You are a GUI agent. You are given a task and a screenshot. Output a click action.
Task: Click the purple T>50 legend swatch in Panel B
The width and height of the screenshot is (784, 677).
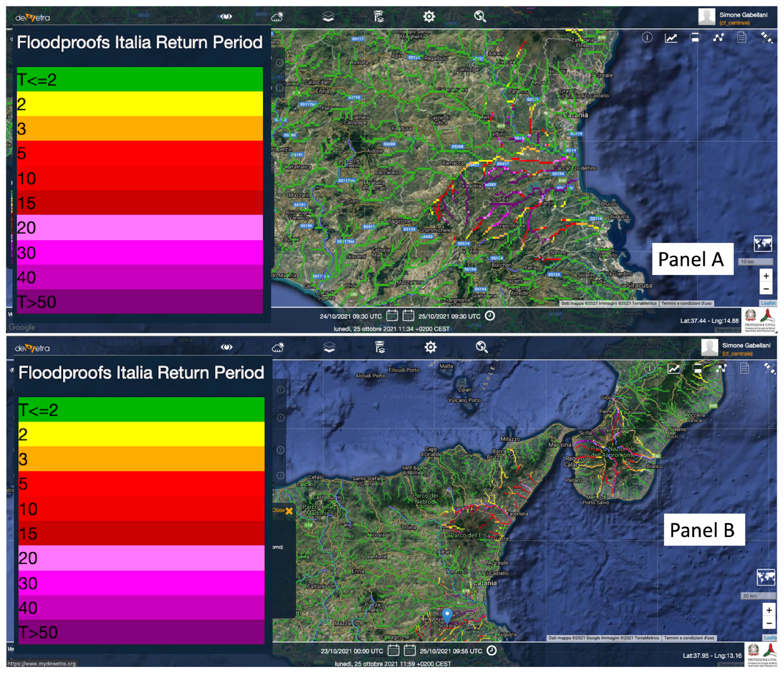coord(141,632)
